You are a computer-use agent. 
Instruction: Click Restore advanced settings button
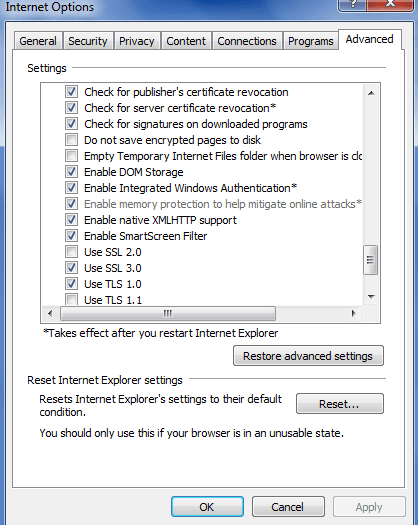[x=308, y=356]
